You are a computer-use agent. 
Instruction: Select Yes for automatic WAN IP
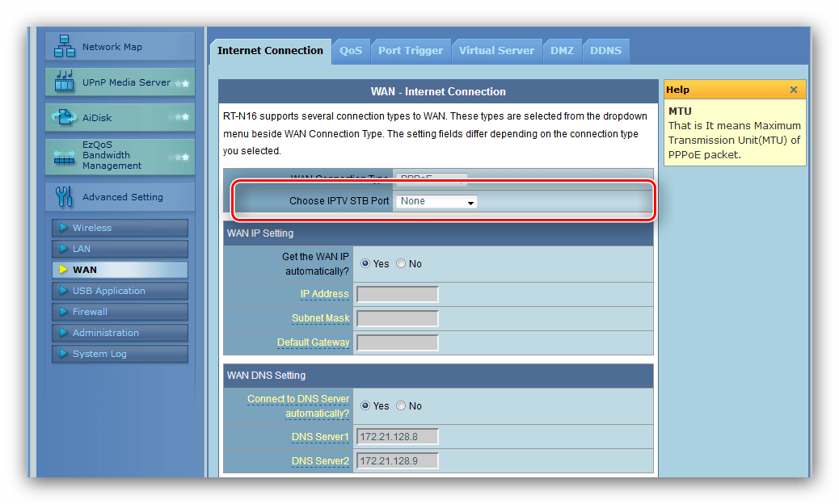365,264
